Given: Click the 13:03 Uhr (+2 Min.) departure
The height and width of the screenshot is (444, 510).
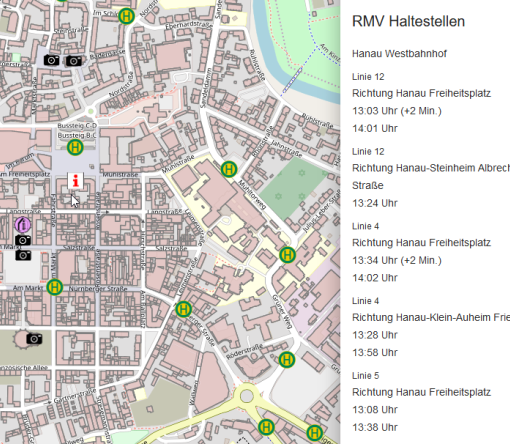Looking at the screenshot, I should (397, 111).
